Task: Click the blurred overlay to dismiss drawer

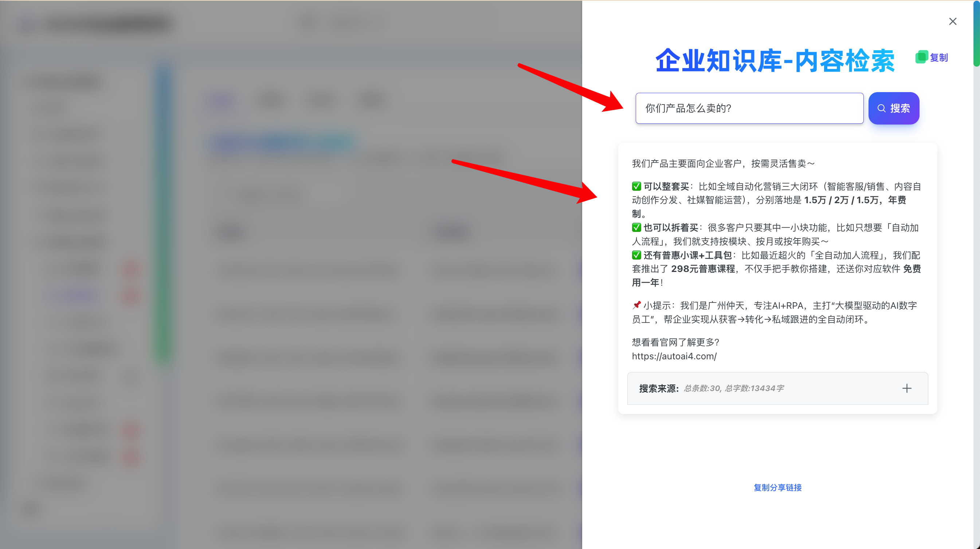Action: click(x=289, y=274)
